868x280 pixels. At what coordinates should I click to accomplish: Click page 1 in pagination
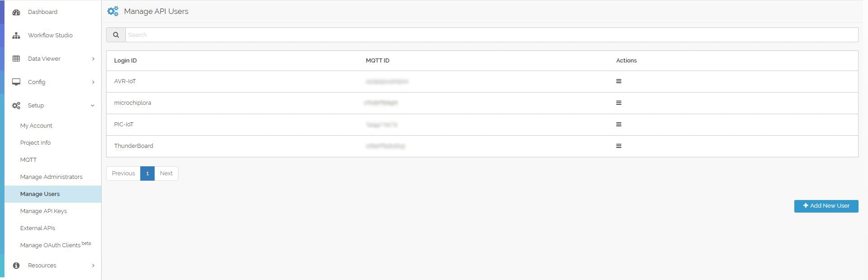pyautogui.click(x=147, y=173)
